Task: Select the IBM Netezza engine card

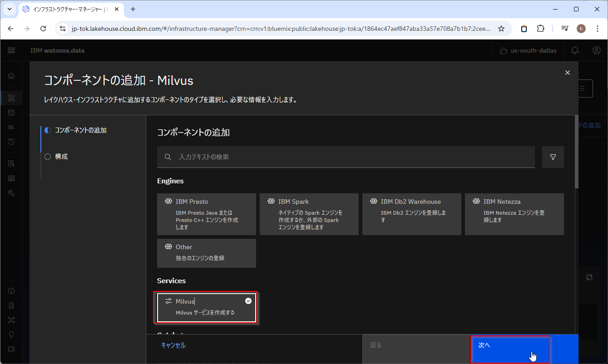Action: pos(514,214)
